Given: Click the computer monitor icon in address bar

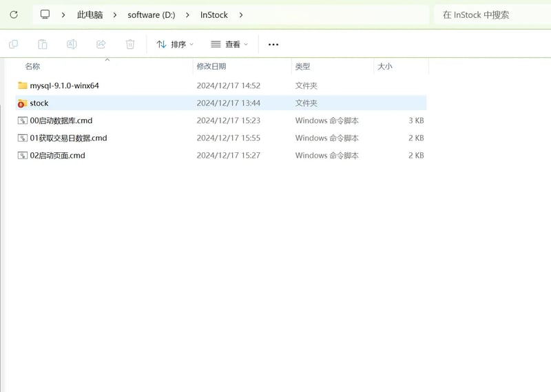Looking at the screenshot, I should pos(45,14).
